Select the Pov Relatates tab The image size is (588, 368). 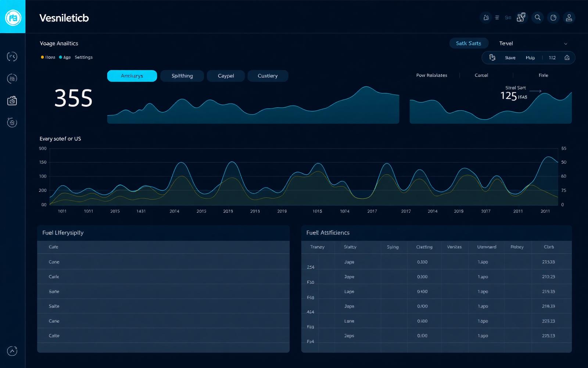point(431,75)
